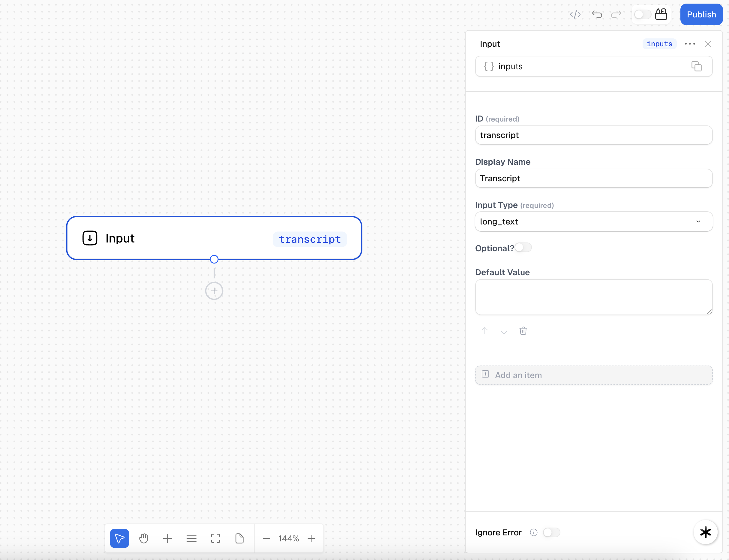Click the redo arrow icon
The image size is (729, 560).
pos(616,14)
